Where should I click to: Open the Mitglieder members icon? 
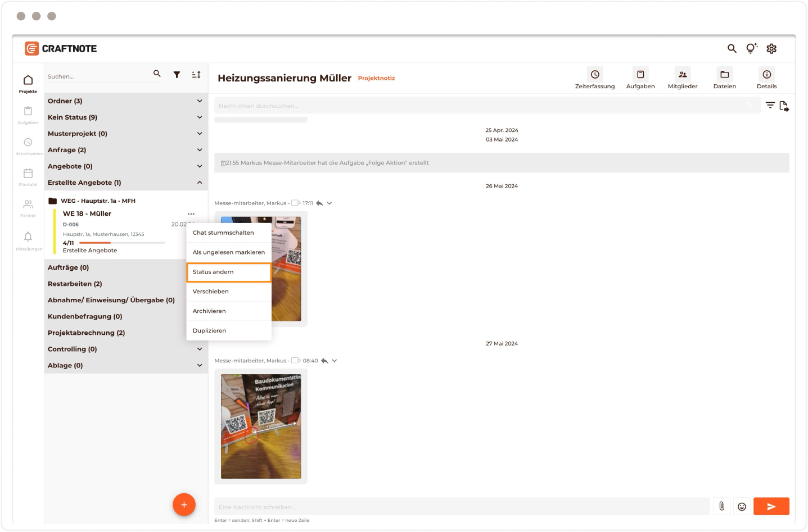[682, 75]
